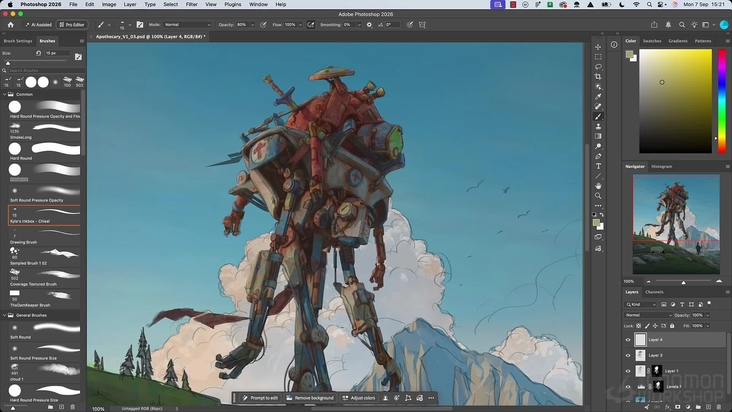Hide Layer 1 visibility eye
This screenshot has height=412, width=732.
coord(628,371)
